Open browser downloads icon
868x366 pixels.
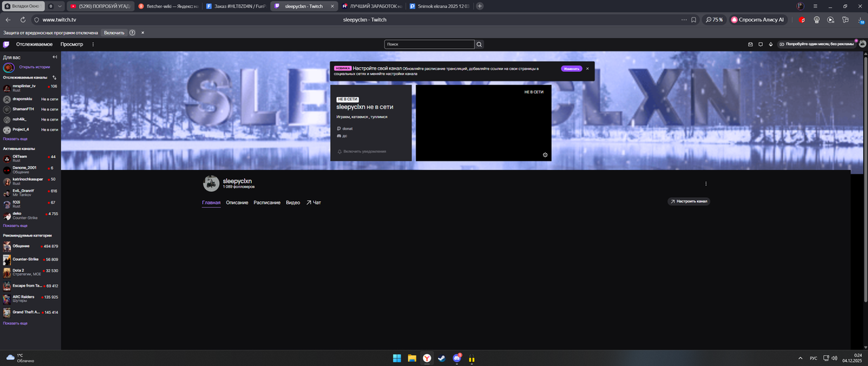[x=861, y=20]
